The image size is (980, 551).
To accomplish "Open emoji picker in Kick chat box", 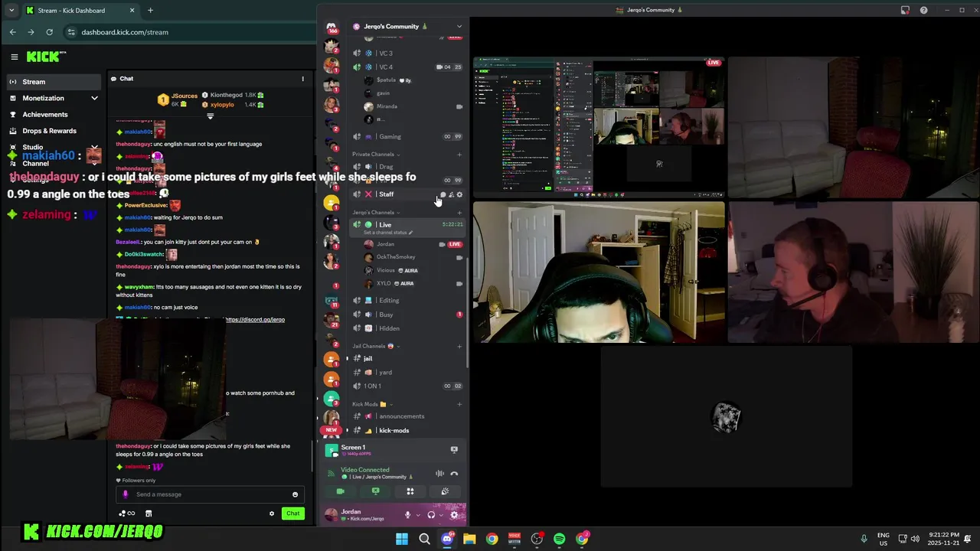I will tap(295, 494).
